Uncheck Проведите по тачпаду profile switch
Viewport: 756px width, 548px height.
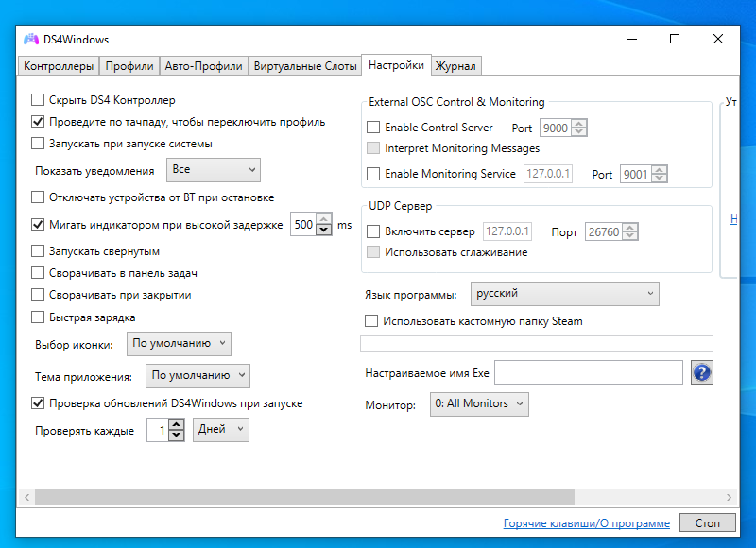pyautogui.click(x=38, y=122)
